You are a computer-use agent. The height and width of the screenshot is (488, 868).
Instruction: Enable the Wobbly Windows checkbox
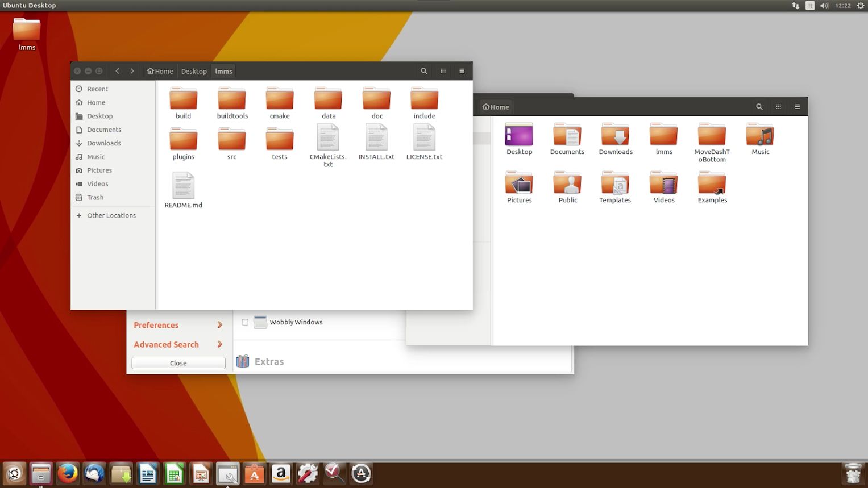point(244,322)
